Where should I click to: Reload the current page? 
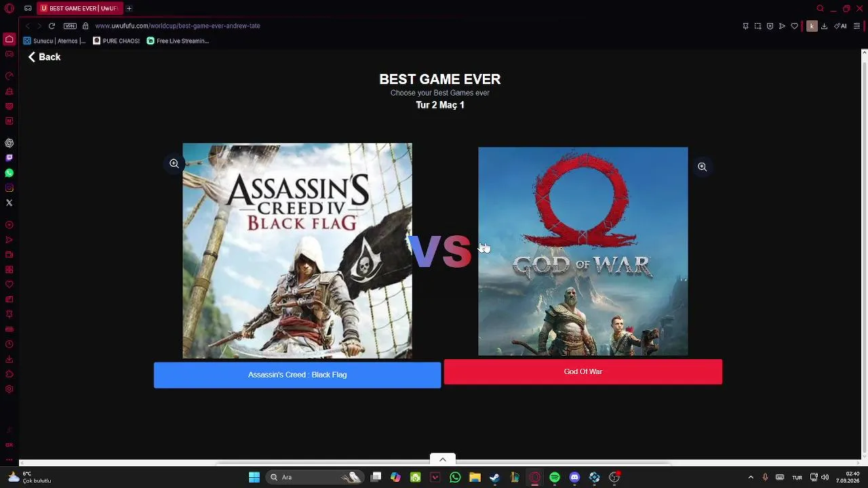pos(52,26)
